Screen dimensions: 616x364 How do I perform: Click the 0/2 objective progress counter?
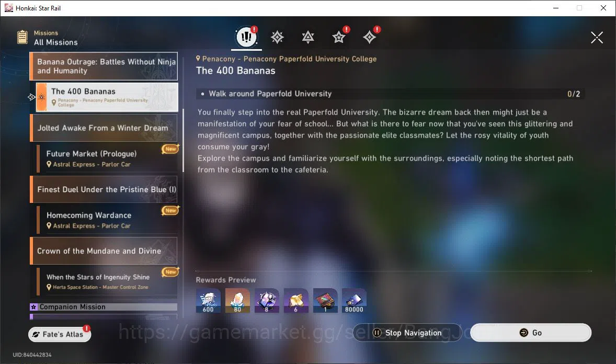coord(574,94)
